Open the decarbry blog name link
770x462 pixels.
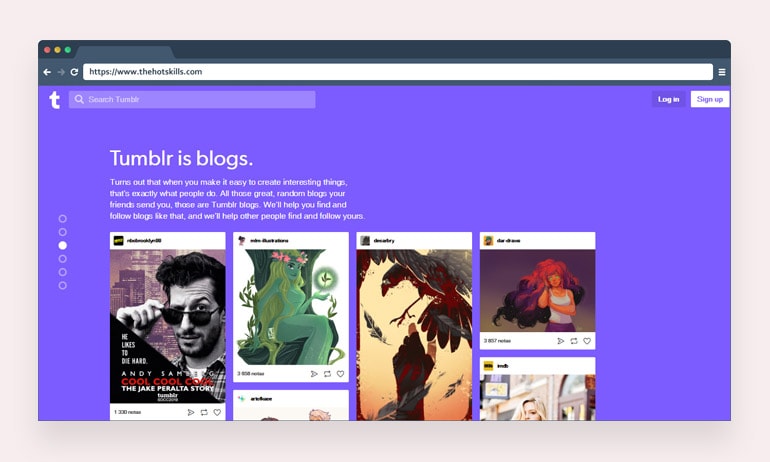point(384,241)
